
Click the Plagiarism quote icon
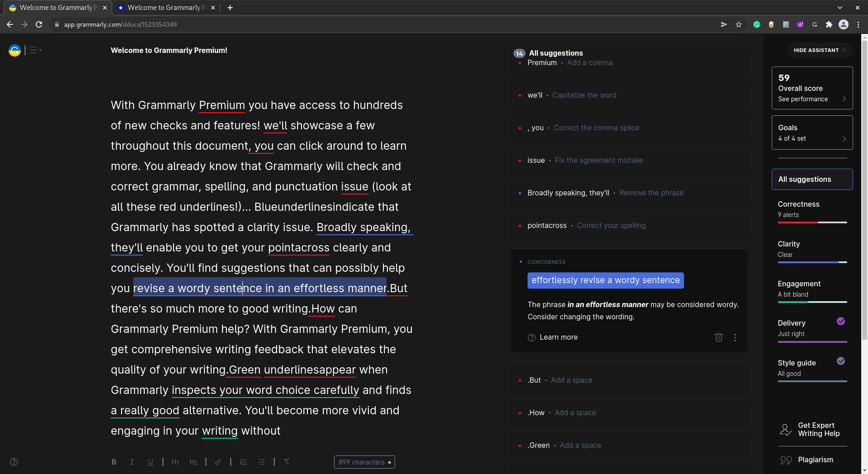[786, 460]
